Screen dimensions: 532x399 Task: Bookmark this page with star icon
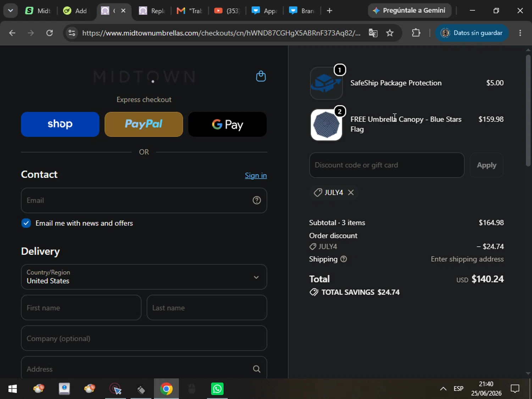(x=390, y=33)
